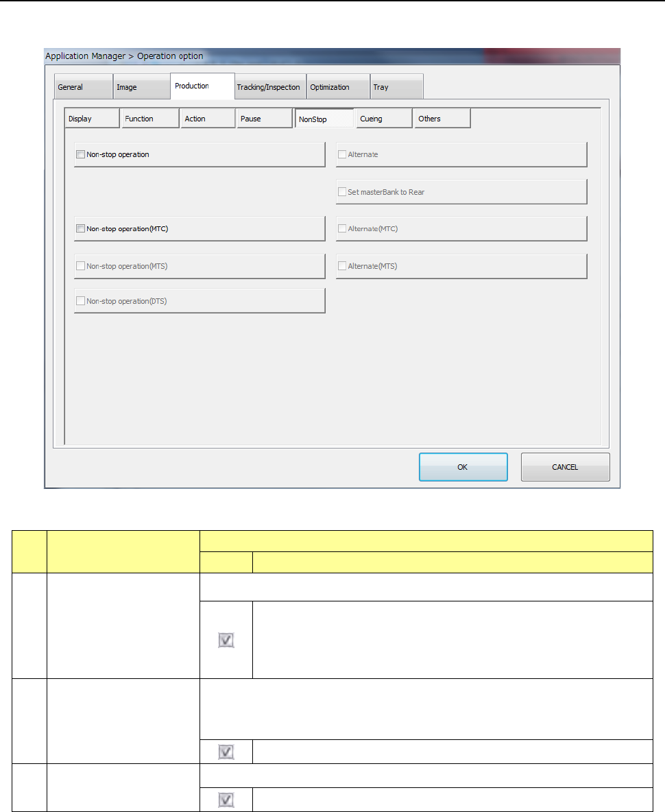
Task: Open the Pause sub-tab
Action: pyautogui.click(x=265, y=119)
